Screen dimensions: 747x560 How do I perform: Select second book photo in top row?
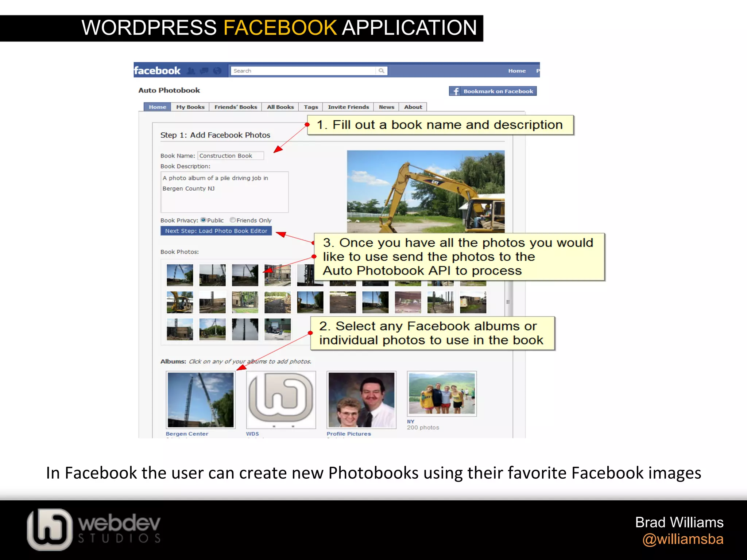[212, 275]
